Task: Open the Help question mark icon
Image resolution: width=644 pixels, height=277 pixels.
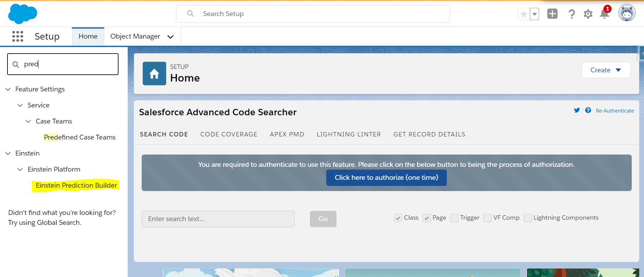Action: tap(571, 14)
